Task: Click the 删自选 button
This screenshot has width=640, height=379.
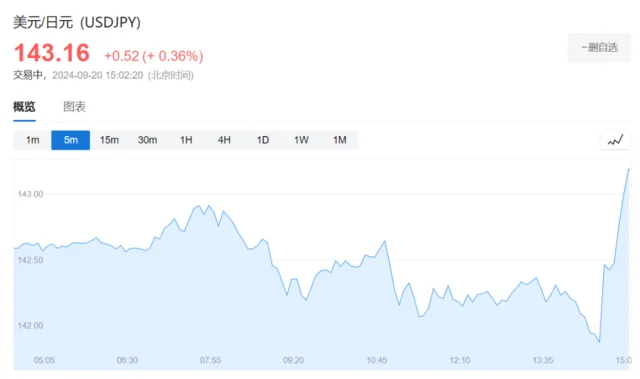Action: tap(599, 48)
